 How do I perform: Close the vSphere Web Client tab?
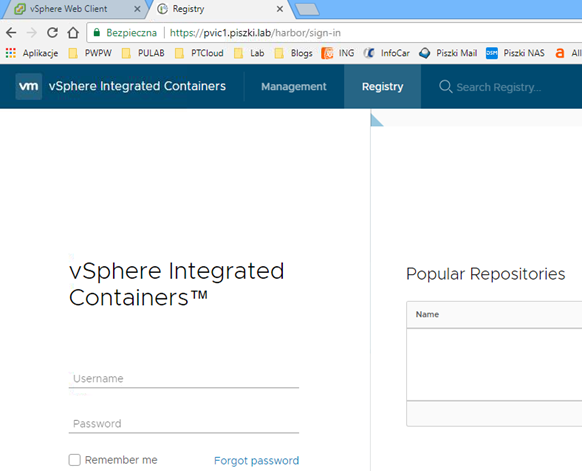[137, 9]
